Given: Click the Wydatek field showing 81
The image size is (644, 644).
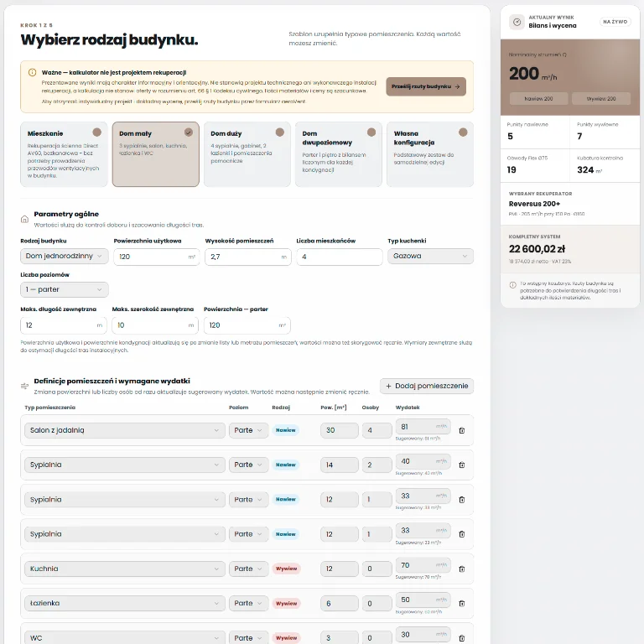Looking at the screenshot, I should pos(423,427).
